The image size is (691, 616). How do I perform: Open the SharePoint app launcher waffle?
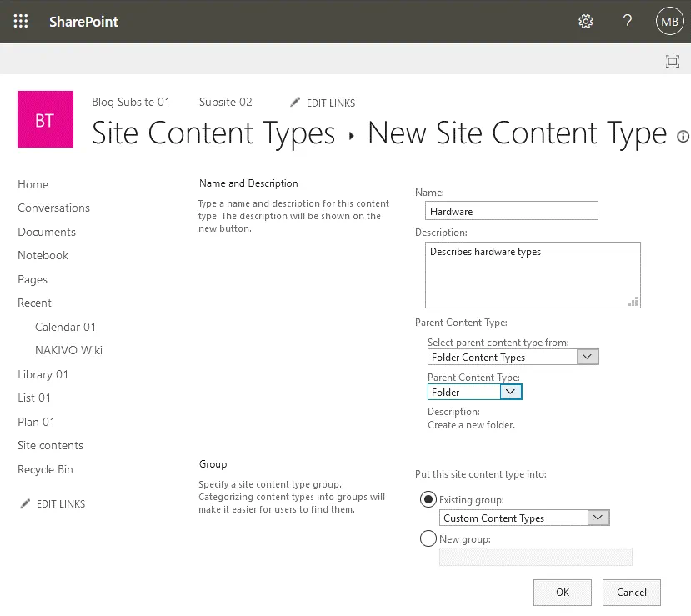[21, 22]
